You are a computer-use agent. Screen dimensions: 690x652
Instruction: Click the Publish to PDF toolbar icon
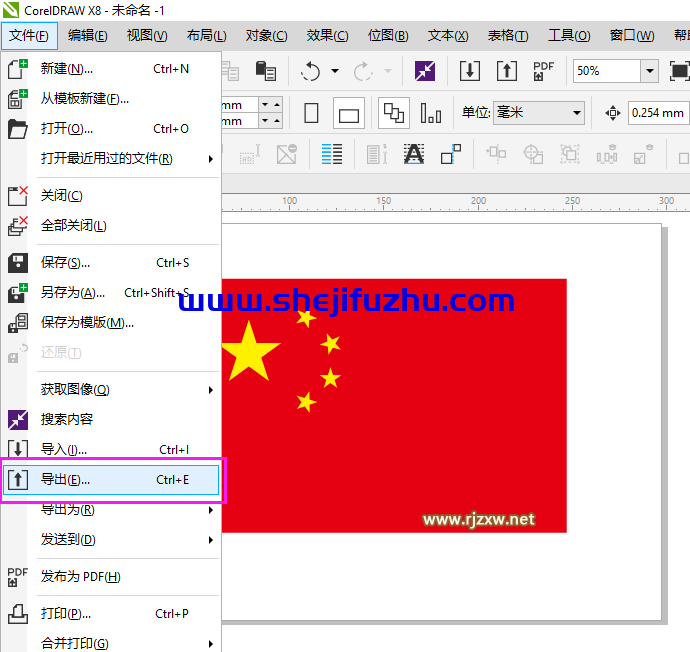click(x=543, y=71)
